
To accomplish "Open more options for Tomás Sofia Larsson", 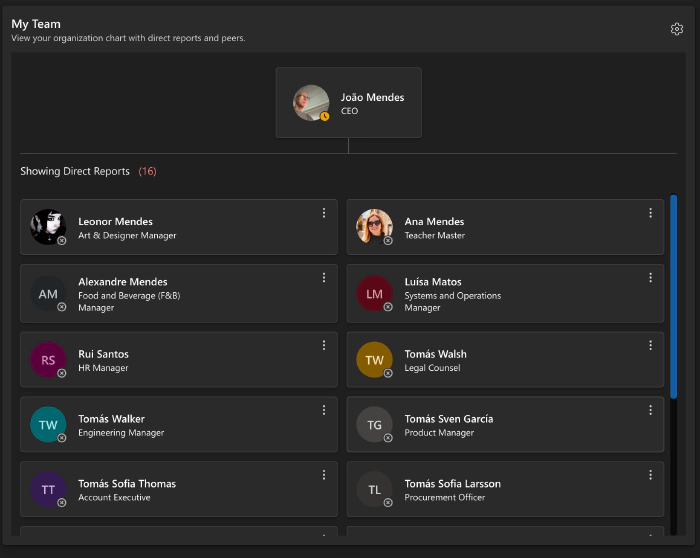I will [x=650, y=475].
